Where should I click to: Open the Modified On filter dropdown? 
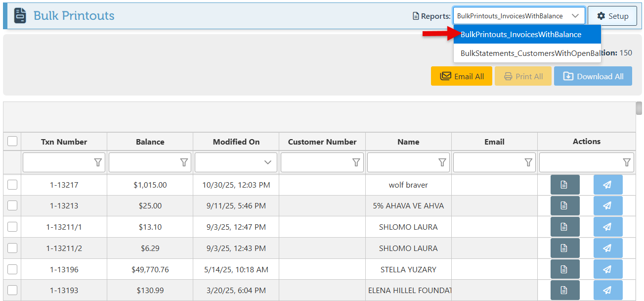[267, 162]
